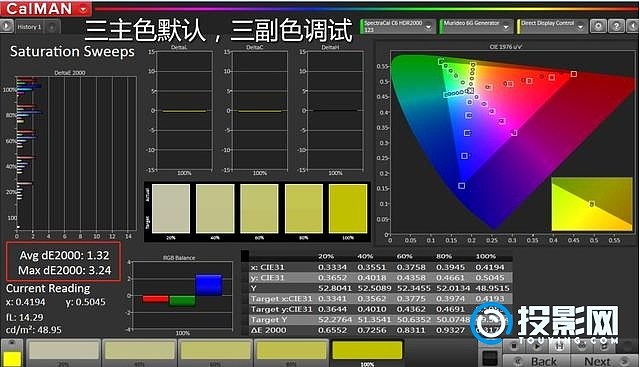Click the black layout grid icon near Back
The width and height of the screenshot is (640, 367).
coord(490,358)
